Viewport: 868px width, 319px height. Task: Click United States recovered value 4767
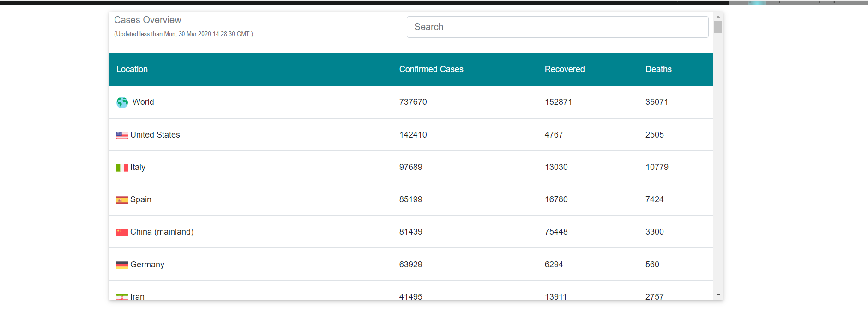click(554, 135)
